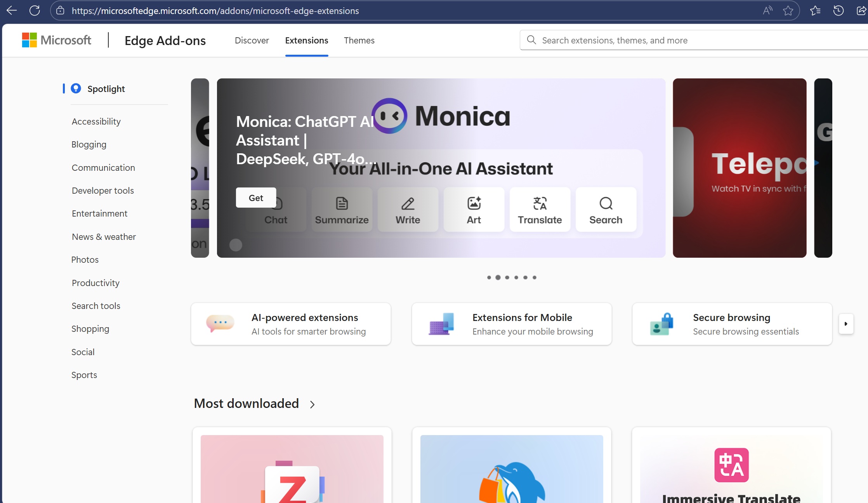
Task: Select first carousel pagination dot
Action: click(489, 278)
